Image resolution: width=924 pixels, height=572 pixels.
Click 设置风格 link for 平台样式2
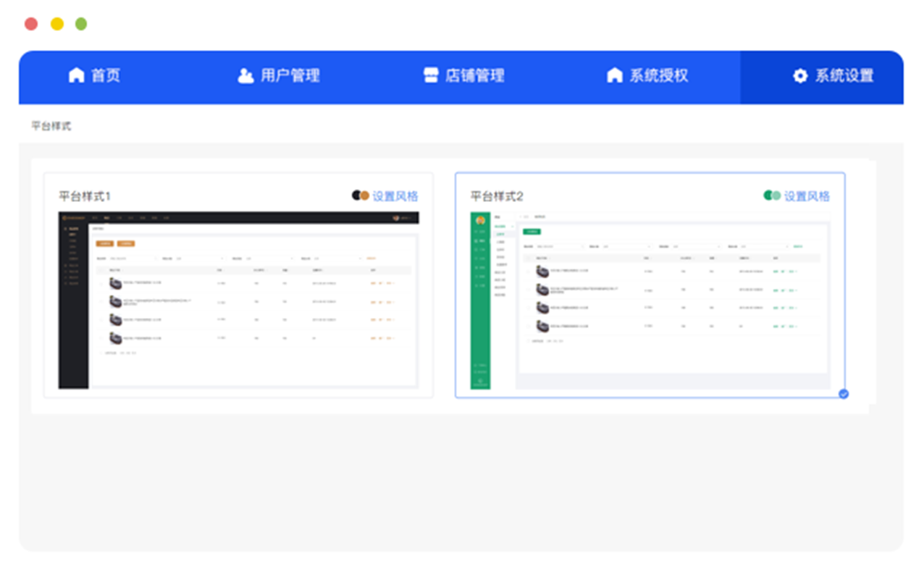click(x=807, y=196)
